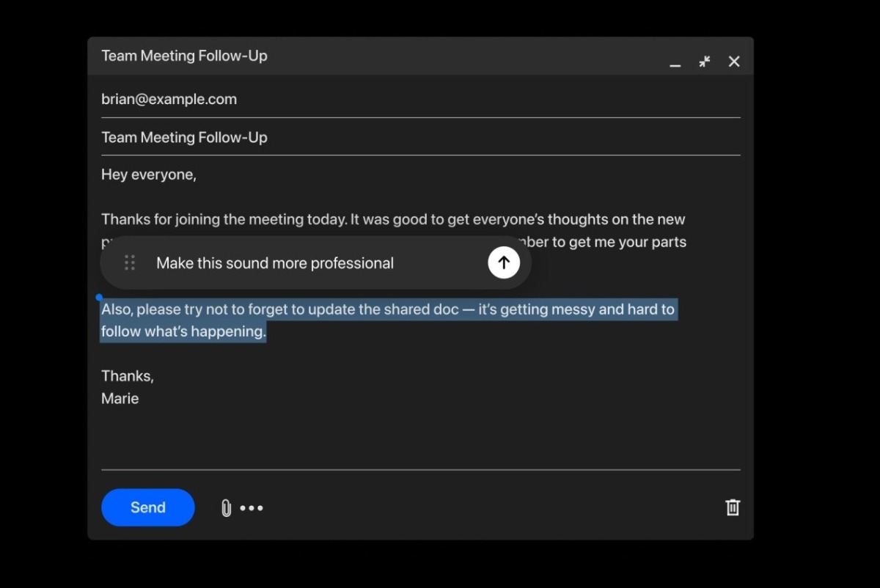This screenshot has height=588, width=880.
Task: Click the subject line field
Action: 185,138
